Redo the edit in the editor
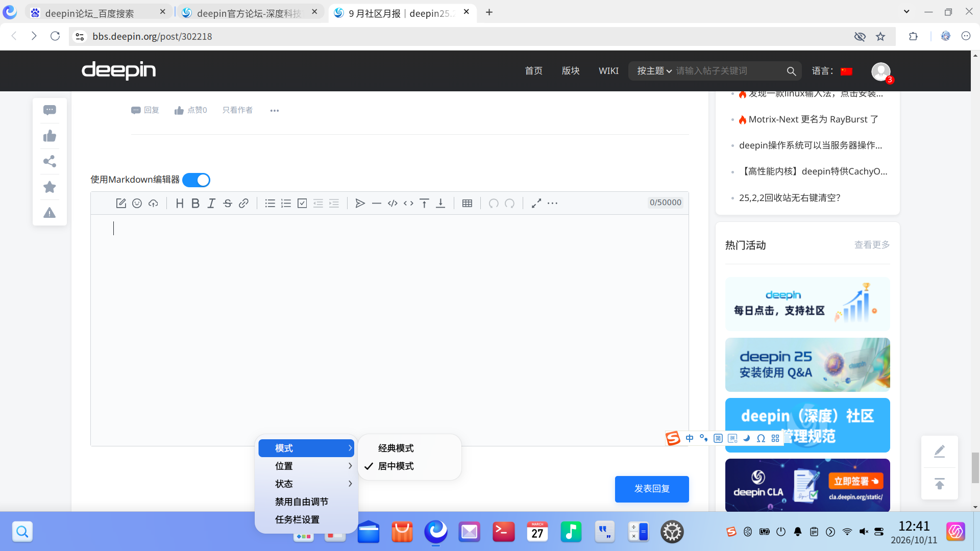The width and height of the screenshot is (980, 551). 510,204
